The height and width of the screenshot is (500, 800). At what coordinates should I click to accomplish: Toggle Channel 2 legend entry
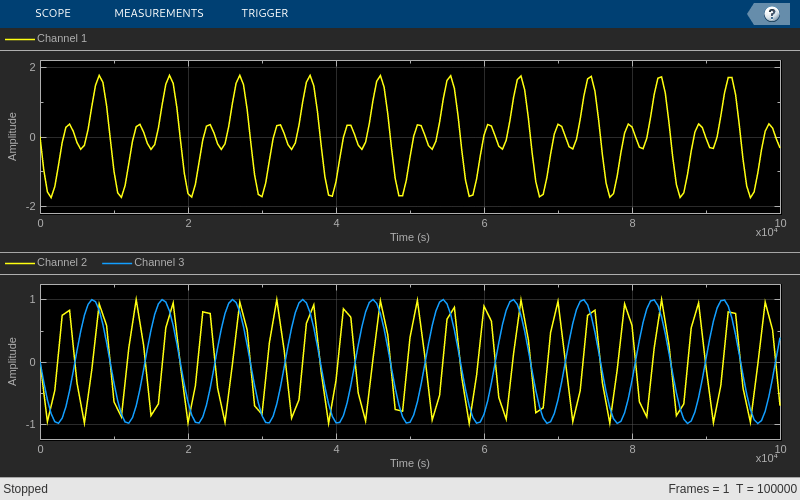tap(62, 262)
